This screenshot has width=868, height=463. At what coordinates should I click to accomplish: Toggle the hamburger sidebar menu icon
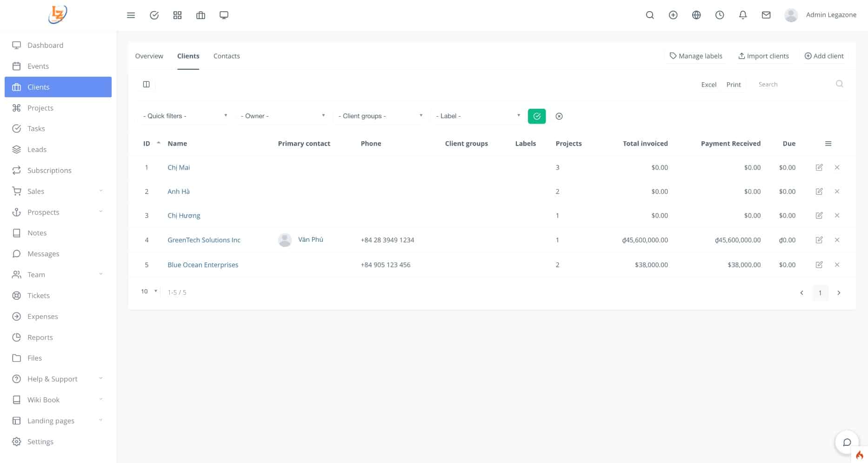click(131, 15)
